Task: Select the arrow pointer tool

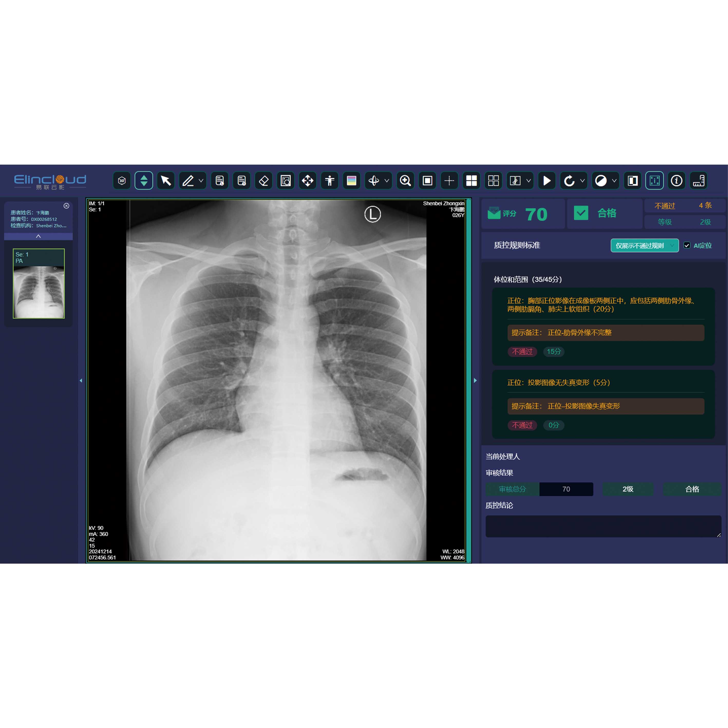Action: click(166, 181)
